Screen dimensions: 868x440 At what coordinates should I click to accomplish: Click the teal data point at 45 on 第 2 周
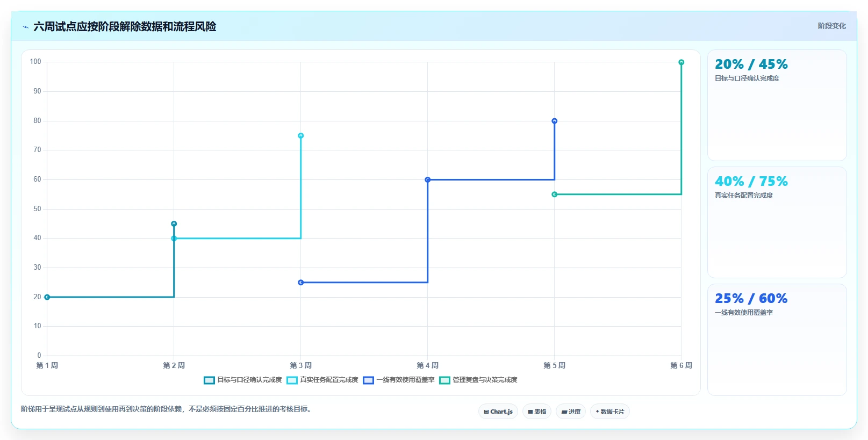[x=174, y=223]
